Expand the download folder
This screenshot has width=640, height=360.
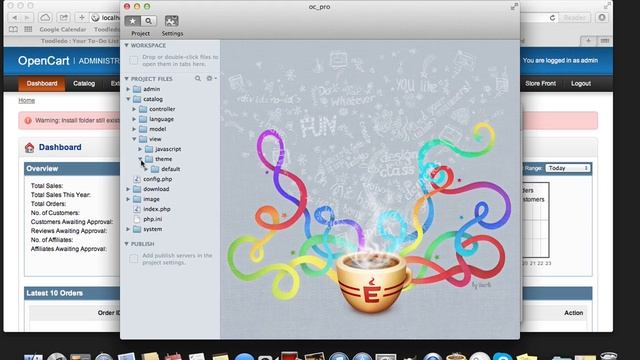click(128, 189)
